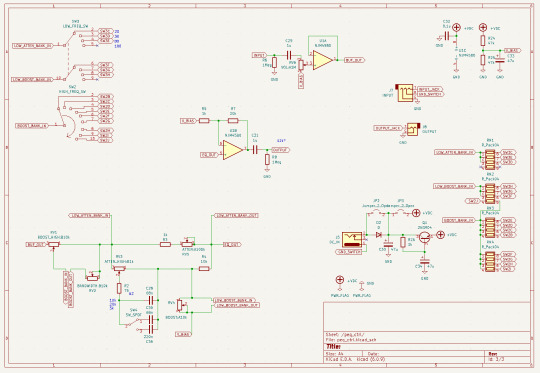Click the KiCad E.D.A. version text
540x373 pixels.
(355, 359)
